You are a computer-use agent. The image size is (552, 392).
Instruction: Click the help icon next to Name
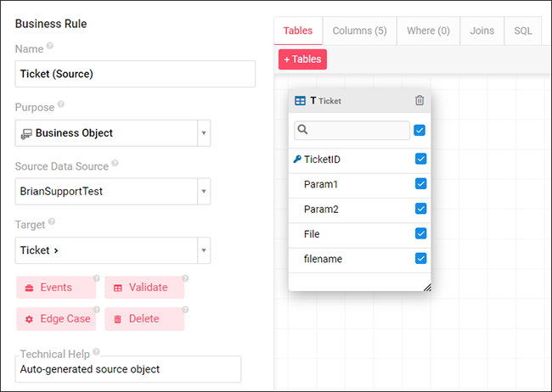(x=49, y=48)
